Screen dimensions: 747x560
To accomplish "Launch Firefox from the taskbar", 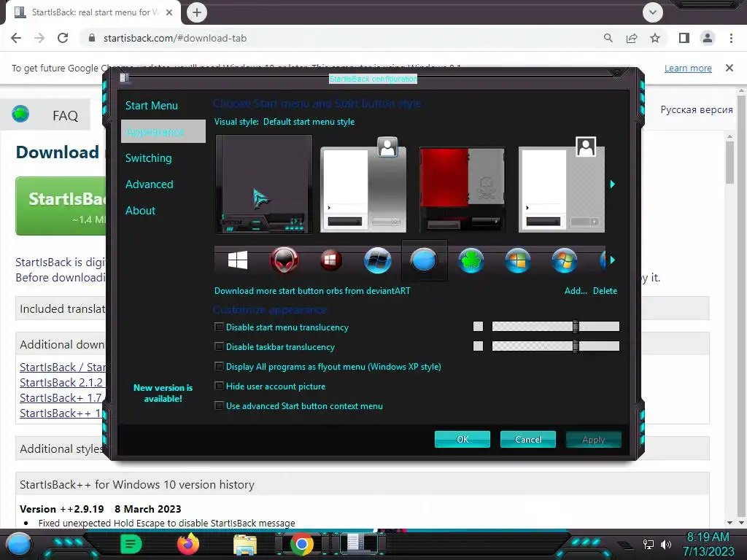I will click(187, 544).
